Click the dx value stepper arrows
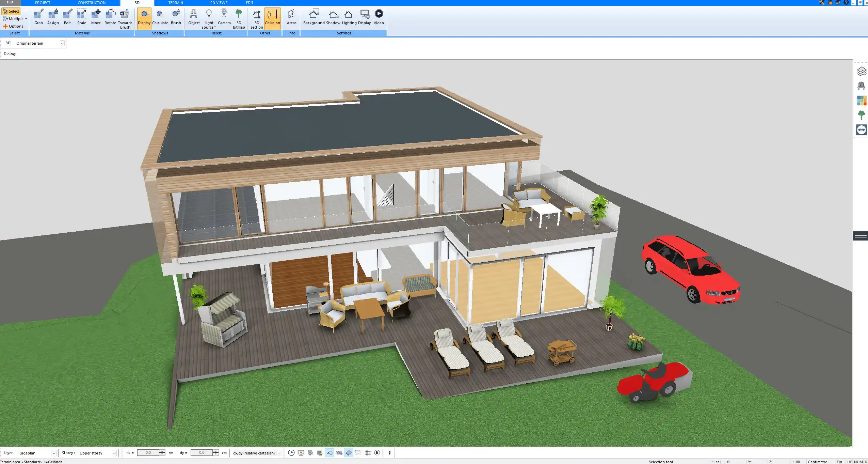The image size is (868, 464). coord(162,453)
